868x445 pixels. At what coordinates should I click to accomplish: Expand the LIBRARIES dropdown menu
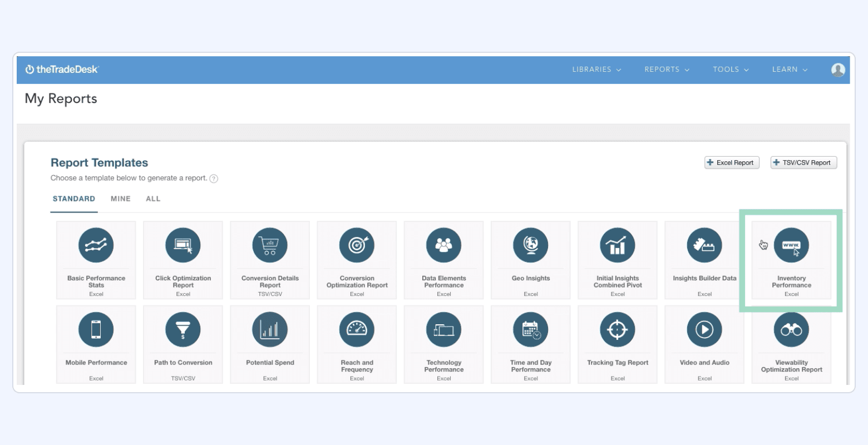pyautogui.click(x=596, y=70)
